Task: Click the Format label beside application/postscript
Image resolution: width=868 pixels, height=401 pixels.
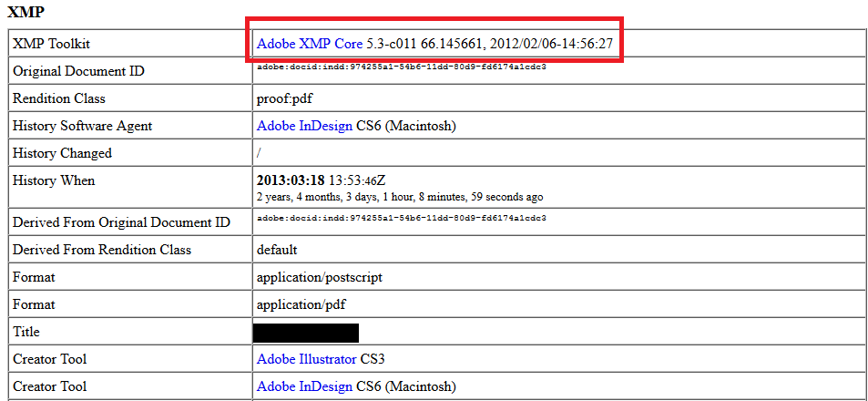Action: (34, 277)
